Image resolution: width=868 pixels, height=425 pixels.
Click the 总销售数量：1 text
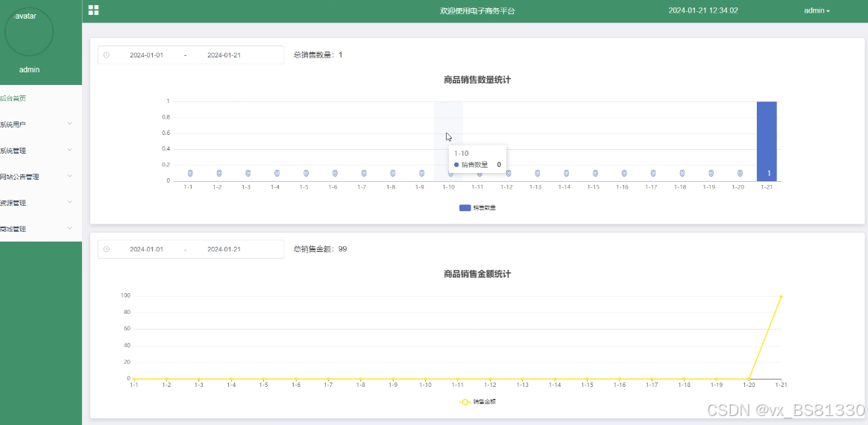coord(318,54)
